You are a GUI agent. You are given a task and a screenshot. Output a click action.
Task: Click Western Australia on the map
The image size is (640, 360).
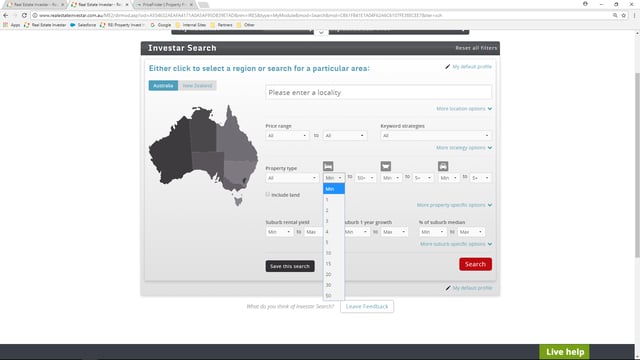pos(171,151)
